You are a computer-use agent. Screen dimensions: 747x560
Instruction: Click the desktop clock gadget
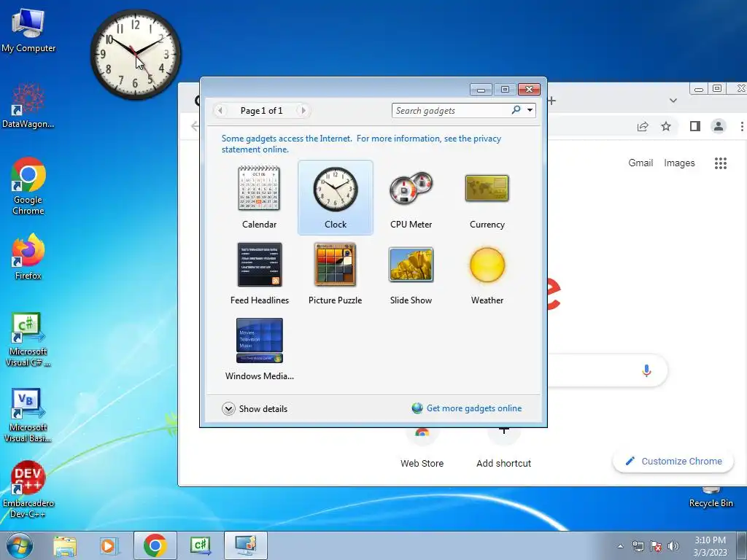tap(136, 54)
